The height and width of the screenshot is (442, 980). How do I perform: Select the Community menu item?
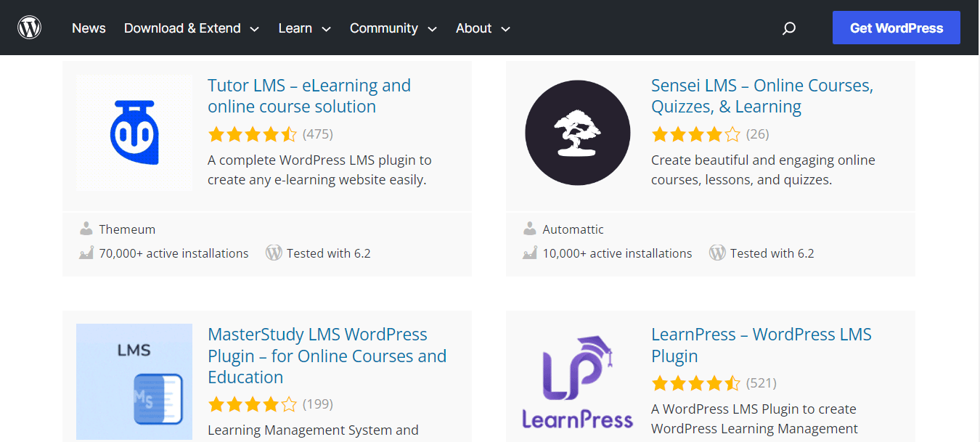pyautogui.click(x=384, y=28)
